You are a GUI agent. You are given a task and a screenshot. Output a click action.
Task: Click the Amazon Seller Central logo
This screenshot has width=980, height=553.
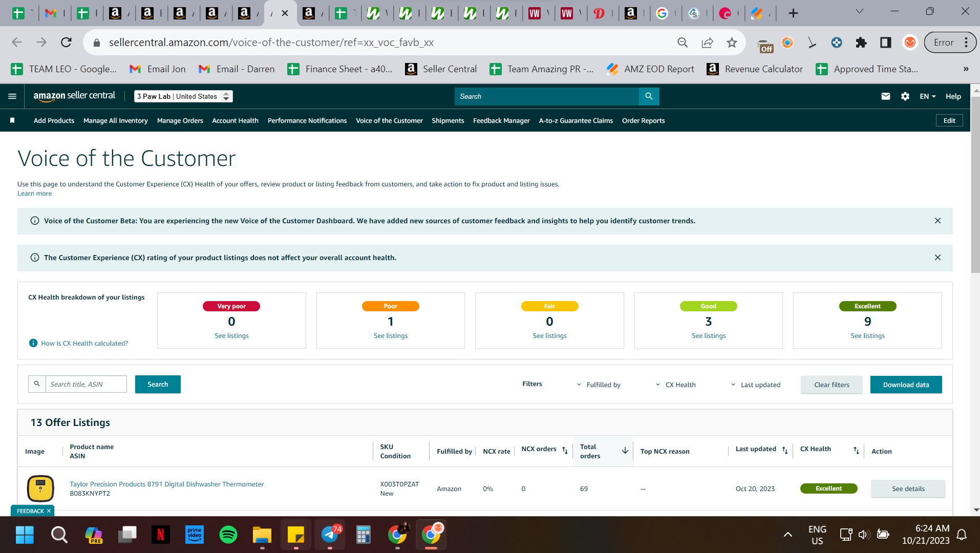click(74, 96)
